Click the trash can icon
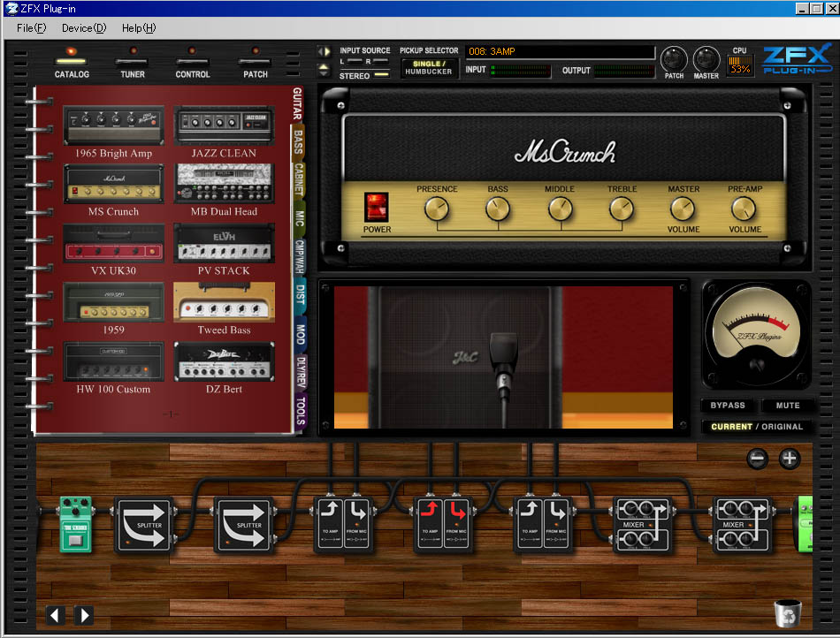This screenshot has width=840, height=638. point(788,613)
